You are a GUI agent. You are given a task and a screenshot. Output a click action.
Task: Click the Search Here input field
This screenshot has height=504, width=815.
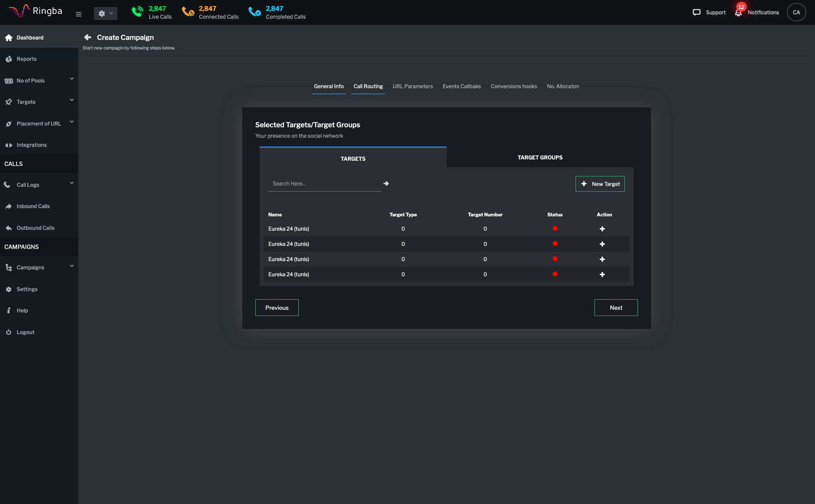(324, 184)
